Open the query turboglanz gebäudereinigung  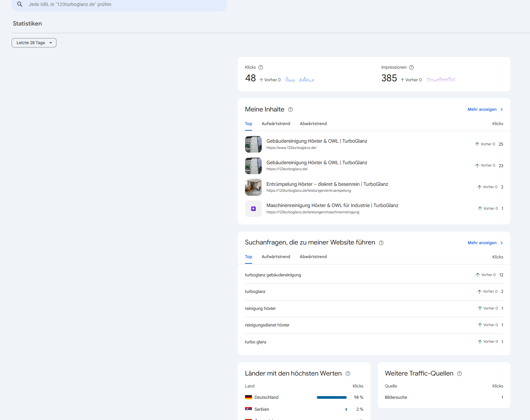pyautogui.click(x=273, y=275)
